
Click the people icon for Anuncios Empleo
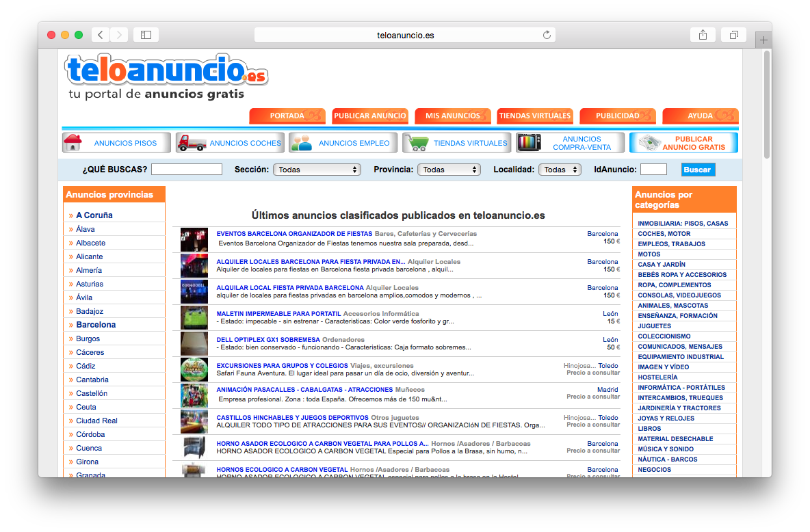[x=302, y=143]
